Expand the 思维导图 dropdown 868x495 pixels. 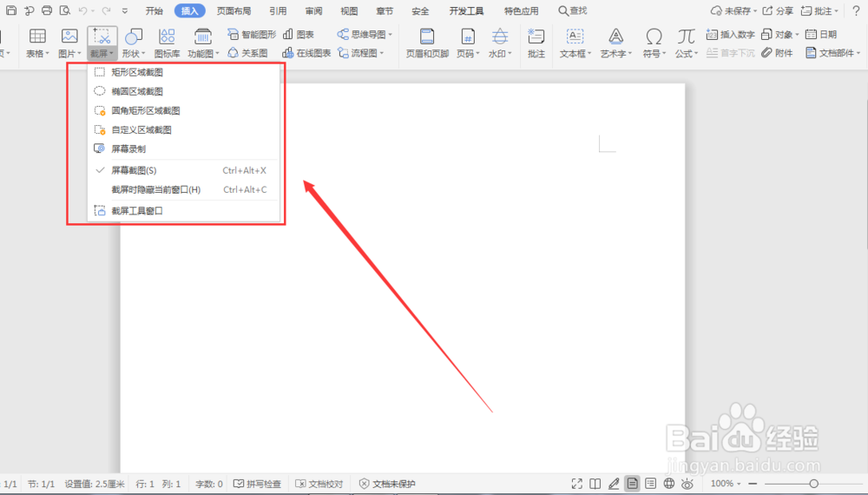(391, 35)
